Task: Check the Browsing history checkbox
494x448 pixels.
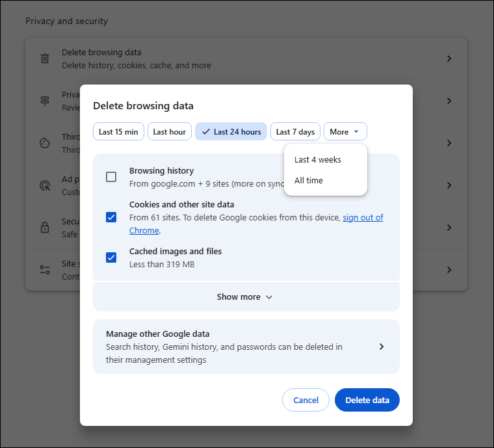Action: point(111,177)
